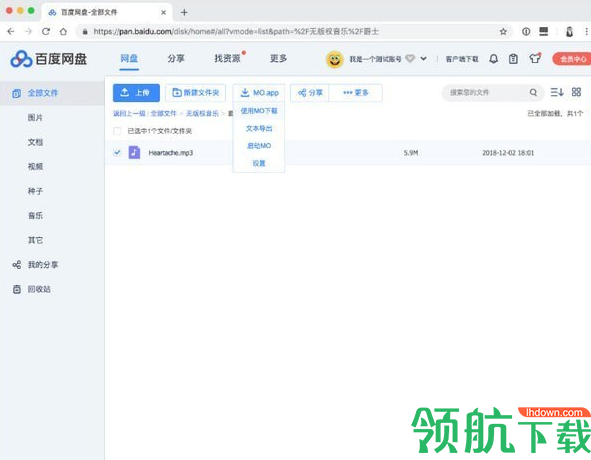
Task: Go to 全部文件 in the breadcrumb
Action: 164,113
